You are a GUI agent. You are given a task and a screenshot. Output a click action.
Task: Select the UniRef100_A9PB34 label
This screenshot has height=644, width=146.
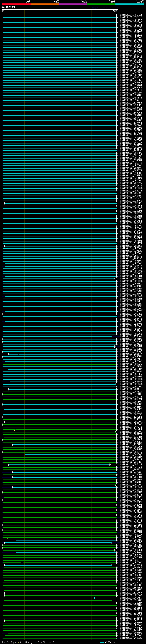tap(131, 58)
